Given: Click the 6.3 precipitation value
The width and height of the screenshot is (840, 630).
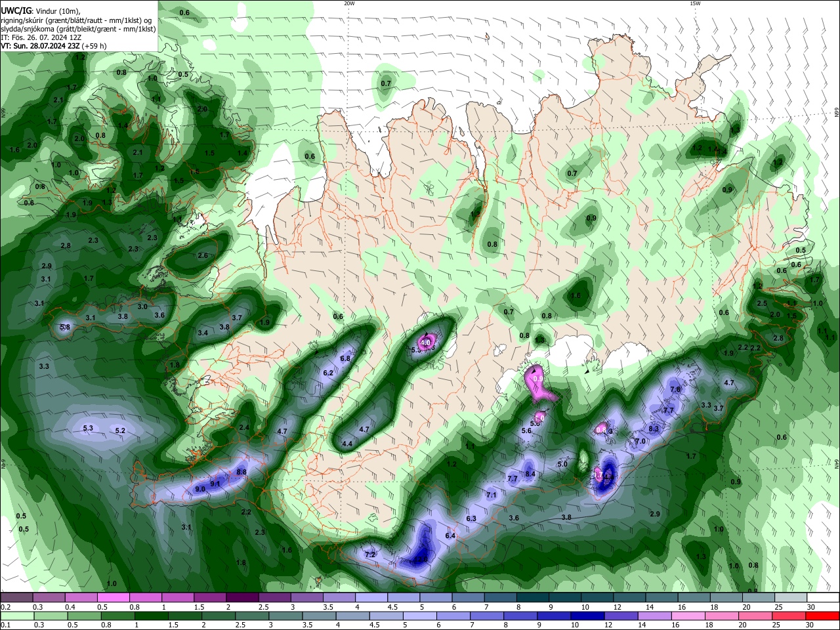Looking at the screenshot, I should point(471,518).
